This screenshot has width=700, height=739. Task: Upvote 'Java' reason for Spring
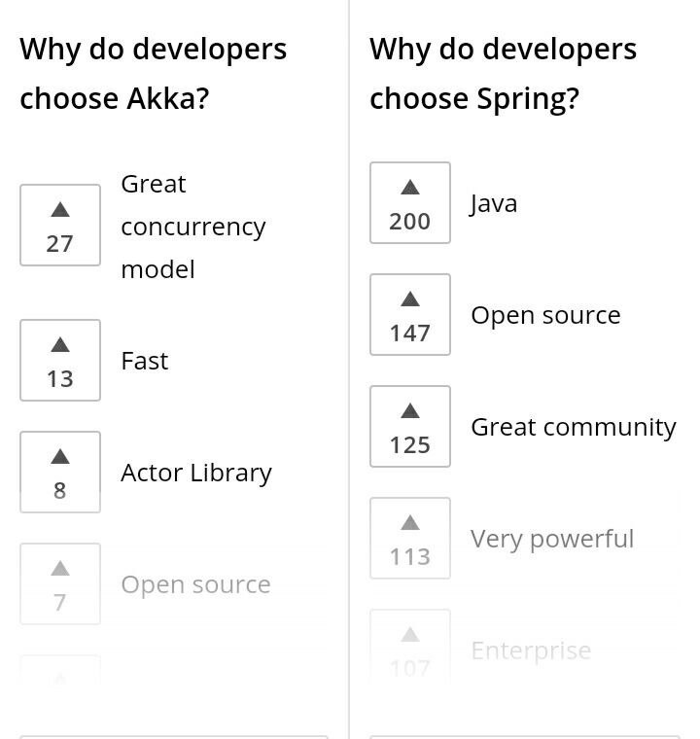point(410,202)
